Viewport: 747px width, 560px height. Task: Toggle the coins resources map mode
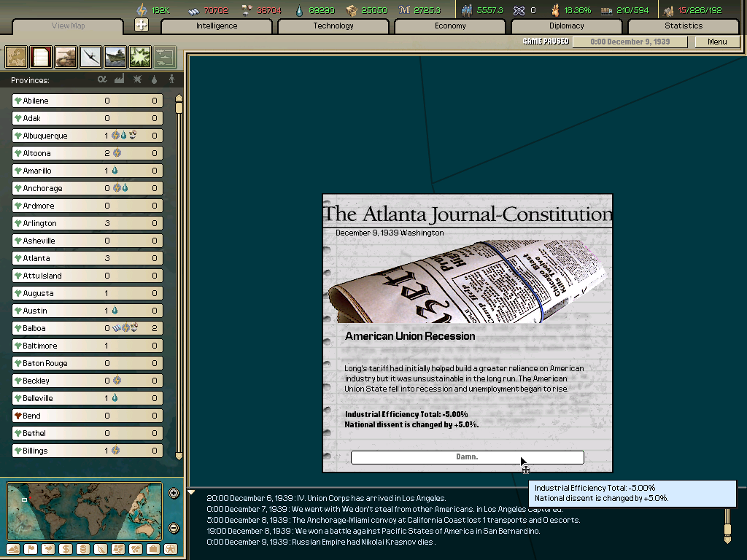[82, 549]
